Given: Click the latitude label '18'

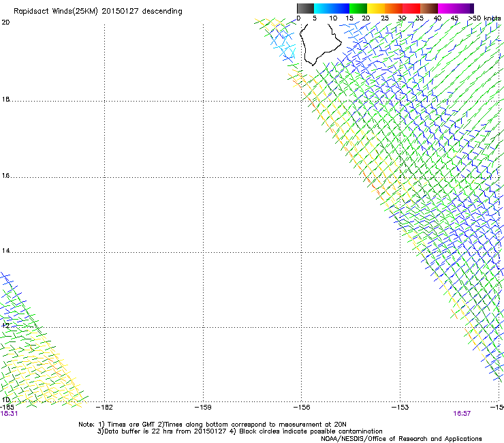Looking at the screenshot, I should 5,99.
